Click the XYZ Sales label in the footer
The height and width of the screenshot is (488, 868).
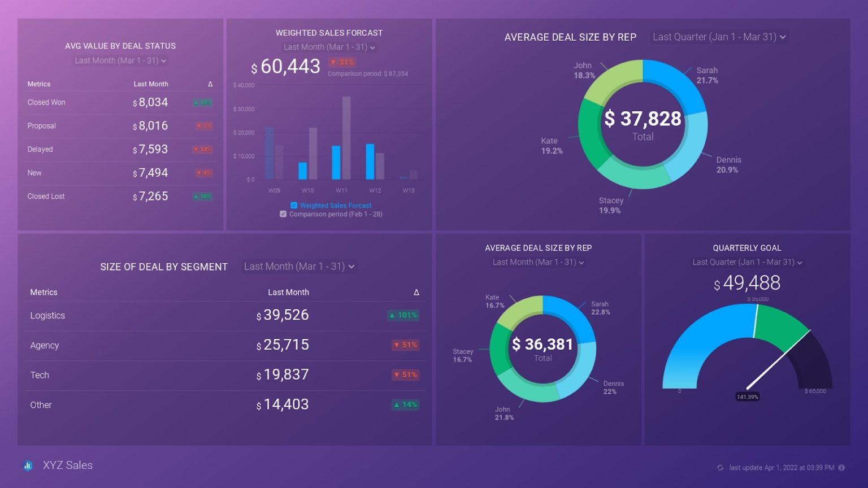tap(68, 465)
